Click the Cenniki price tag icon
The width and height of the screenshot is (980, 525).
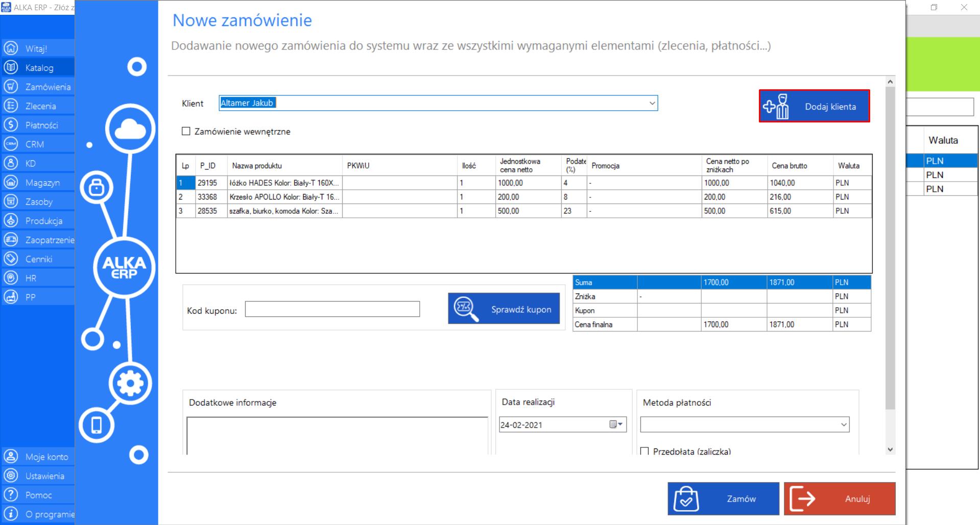(x=11, y=259)
